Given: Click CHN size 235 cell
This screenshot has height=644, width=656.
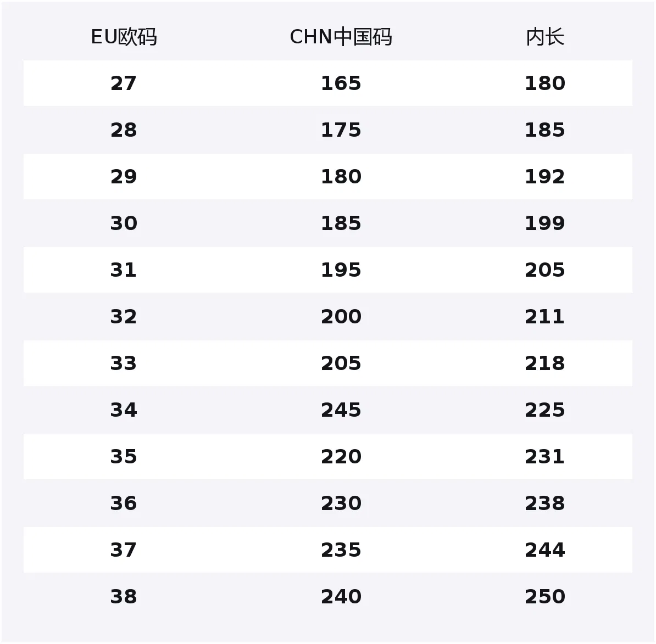Looking at the screenshot, I should (341, 550).
